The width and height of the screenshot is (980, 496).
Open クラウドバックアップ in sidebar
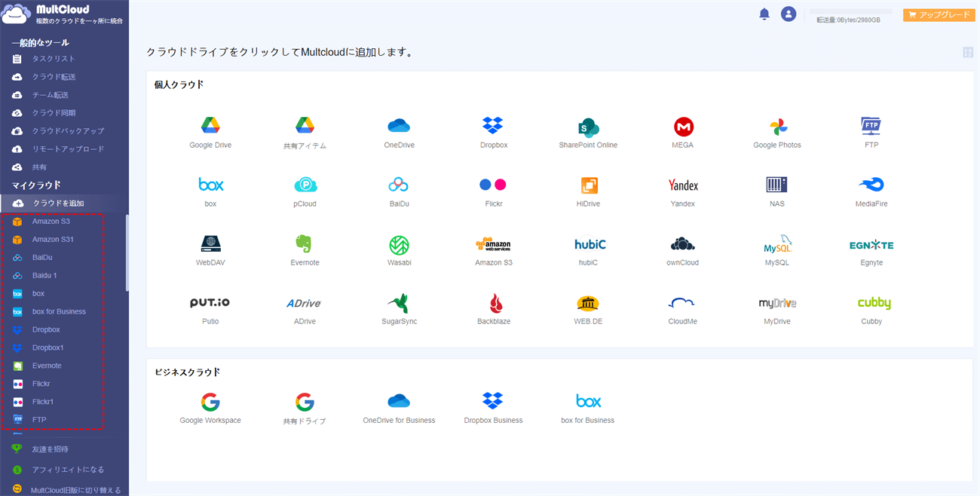click(68, 131)
